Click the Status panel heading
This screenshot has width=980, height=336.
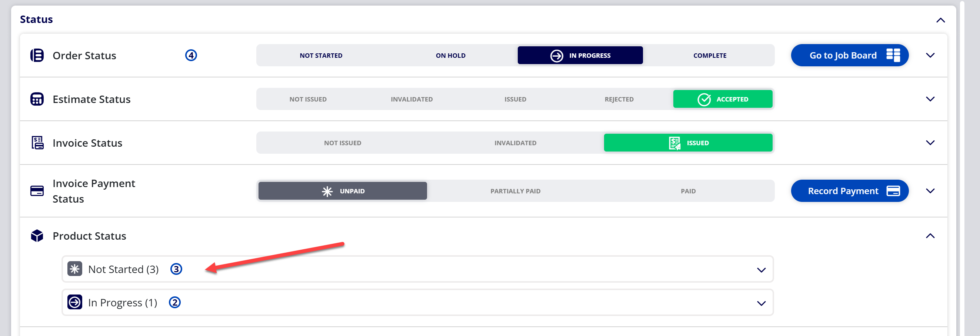click(x=36, y=19)
